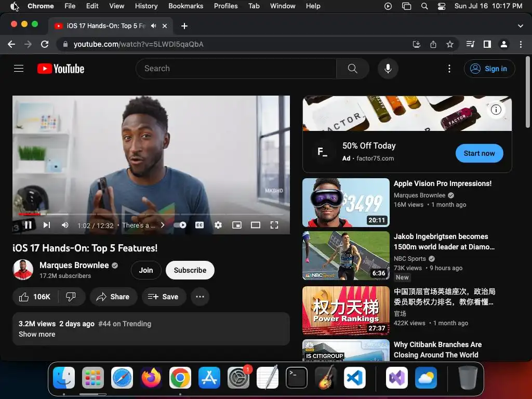532x399 pixels.
Task: Go to YouTube home via logo
Action: (61, 69)
